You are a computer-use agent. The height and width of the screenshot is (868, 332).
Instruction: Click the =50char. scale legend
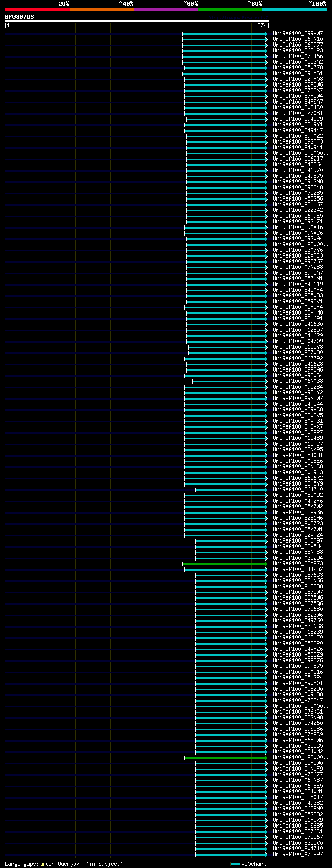(x=248, y=864)
